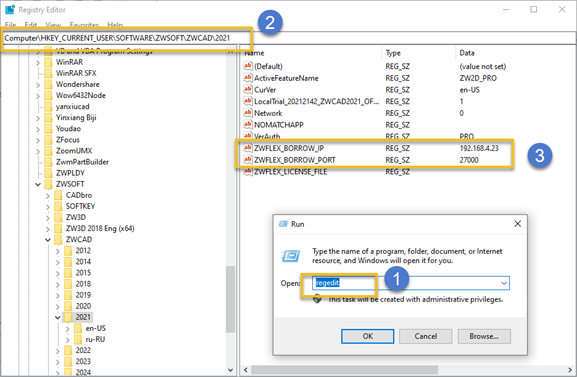Open the Favorites menu
577x377 pixels.
(84, 25)
